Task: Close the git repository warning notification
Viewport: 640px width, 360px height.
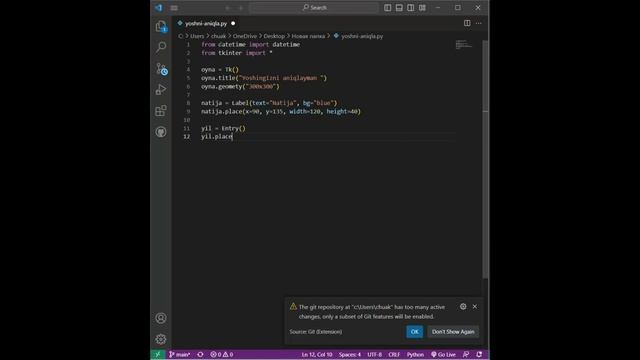Action: [x=475, y=307]
